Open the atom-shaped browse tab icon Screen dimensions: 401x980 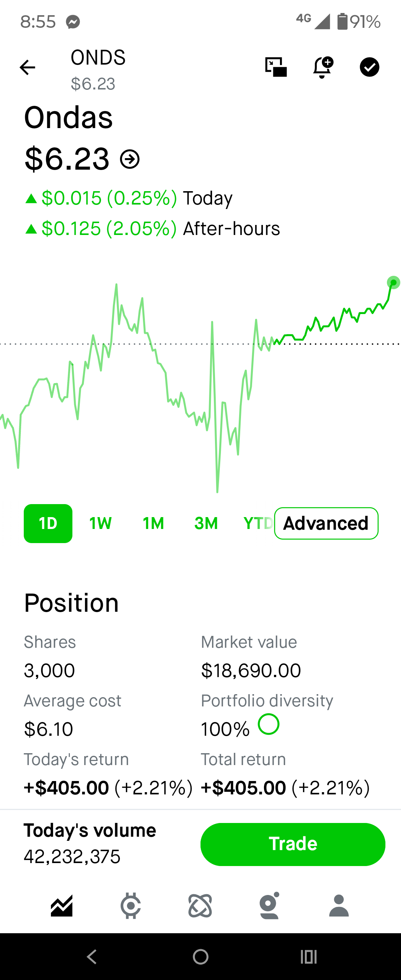[x=200, y=905]
